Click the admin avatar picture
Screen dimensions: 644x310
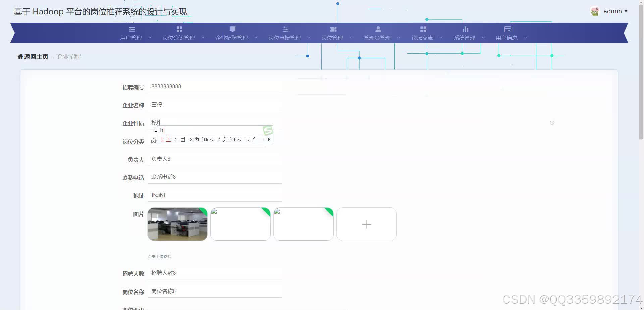(595, 11)
